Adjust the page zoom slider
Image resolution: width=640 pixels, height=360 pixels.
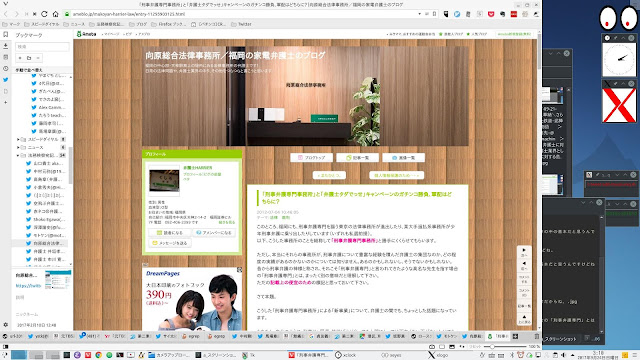pos(505,347)
